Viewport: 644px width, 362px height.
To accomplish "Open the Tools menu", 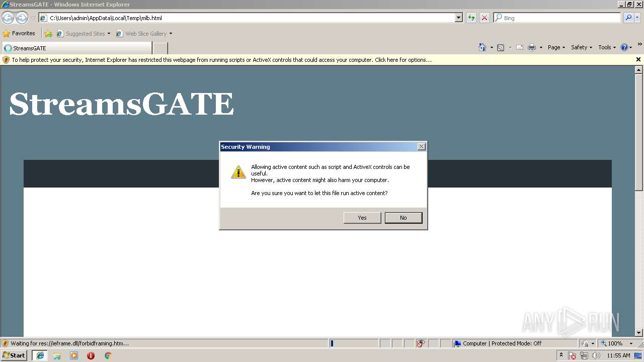I will tap(607, 47).
